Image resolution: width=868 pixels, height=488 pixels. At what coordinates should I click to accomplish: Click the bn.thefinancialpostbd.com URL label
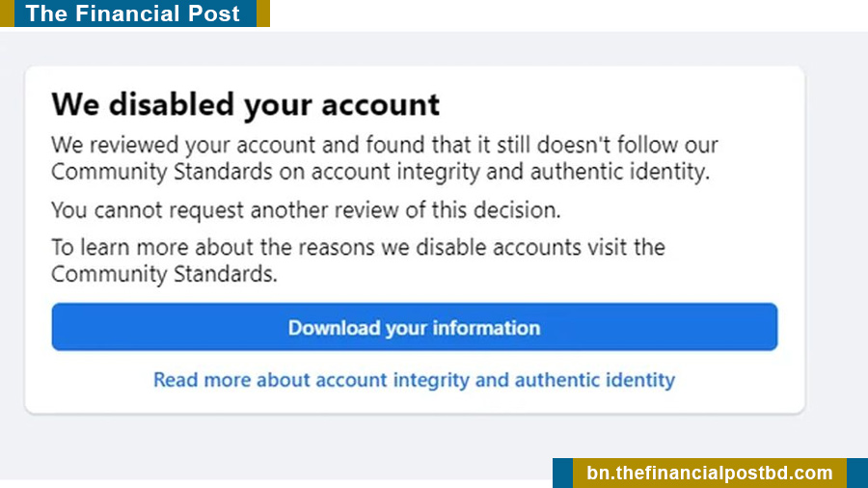709,473
